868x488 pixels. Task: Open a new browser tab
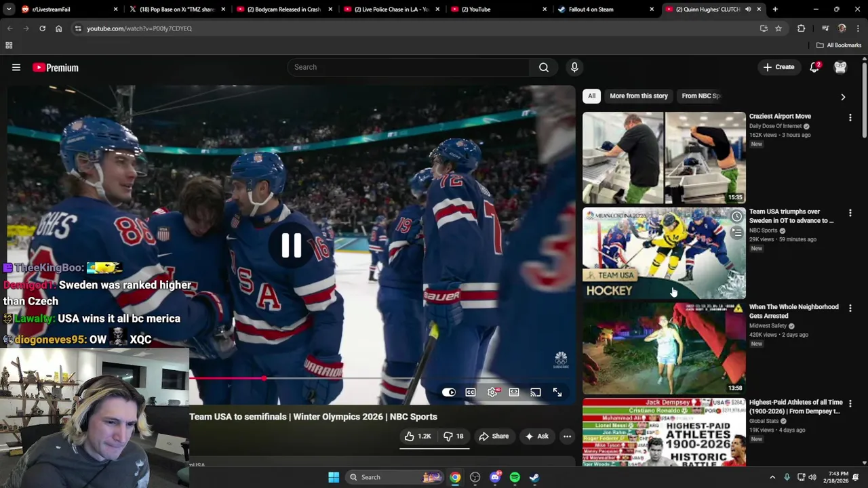(775, 9)
